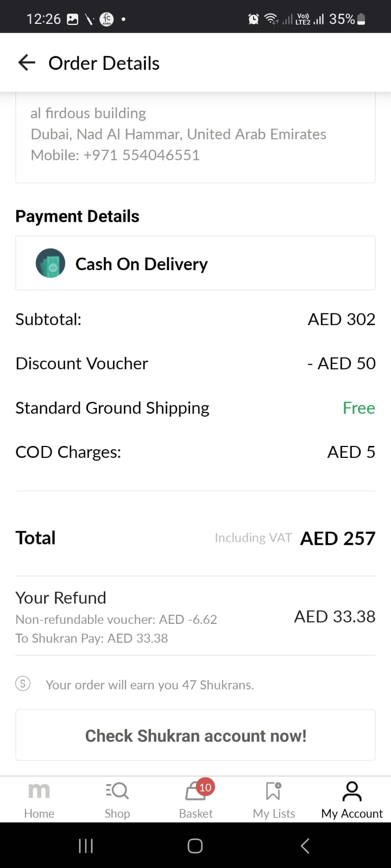Open the Home tab
The image size is (391, 868).
coord(39,799)
